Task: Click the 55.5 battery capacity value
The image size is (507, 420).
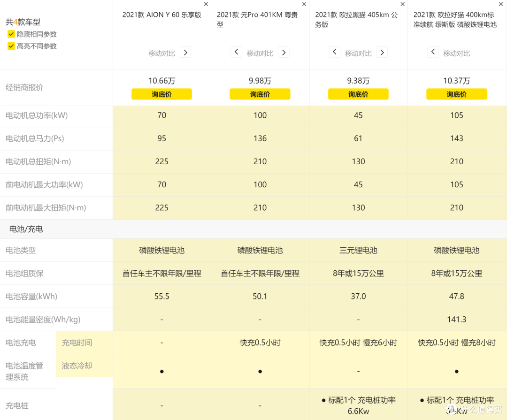Action: pos(161,297)
